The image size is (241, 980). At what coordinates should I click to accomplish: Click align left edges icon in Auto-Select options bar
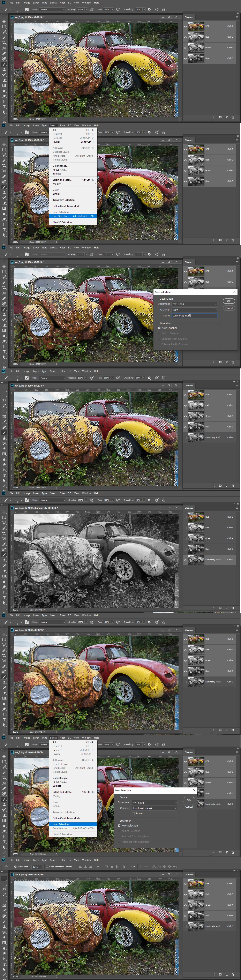80,867
